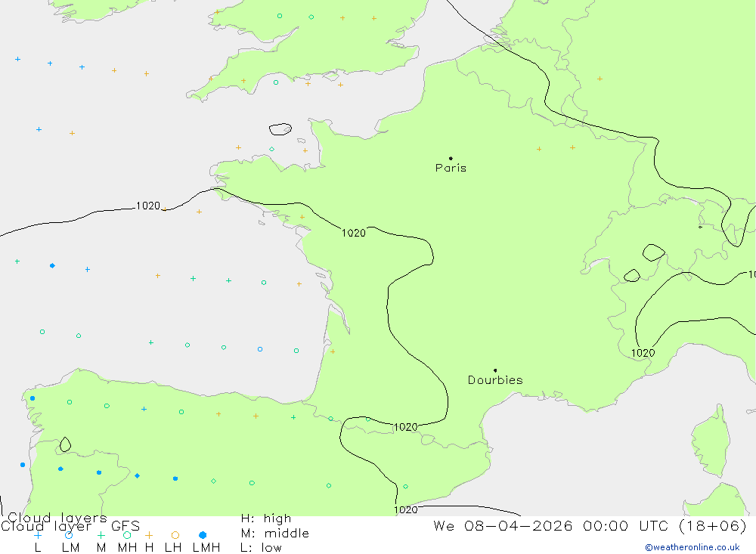Click the GFS model label
The height and width of the screenshot is (554, 756).
[125, 526]
